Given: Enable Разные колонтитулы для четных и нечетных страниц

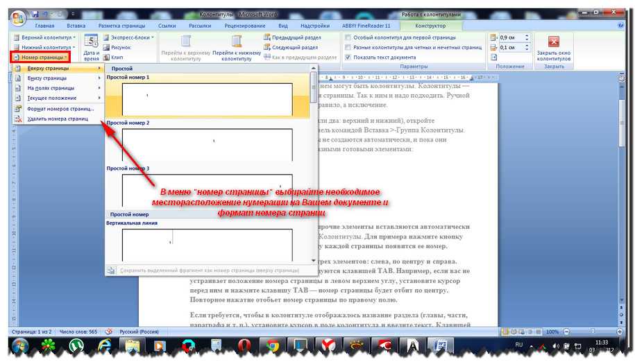Looking at the screenshot, I should (x=348, y=47).
